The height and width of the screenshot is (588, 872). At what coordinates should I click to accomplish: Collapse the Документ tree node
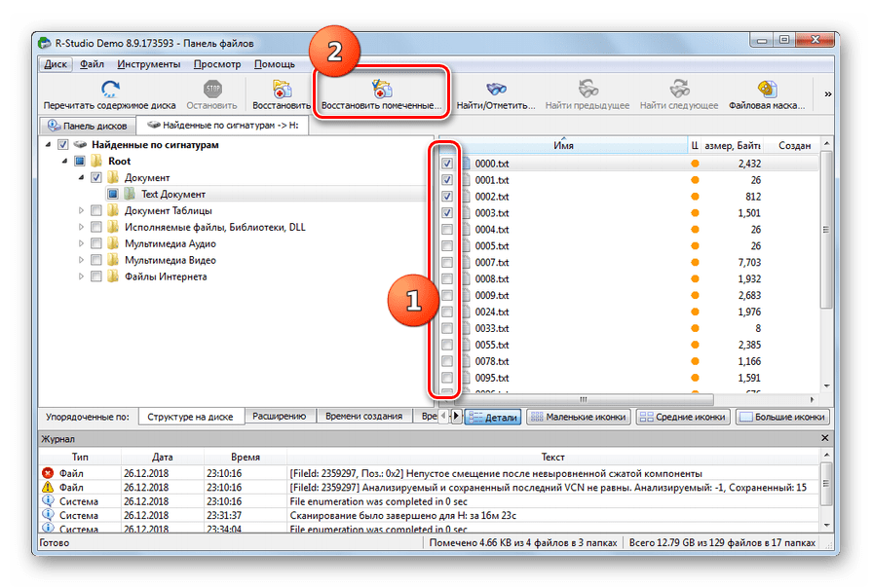pos(82,178)
